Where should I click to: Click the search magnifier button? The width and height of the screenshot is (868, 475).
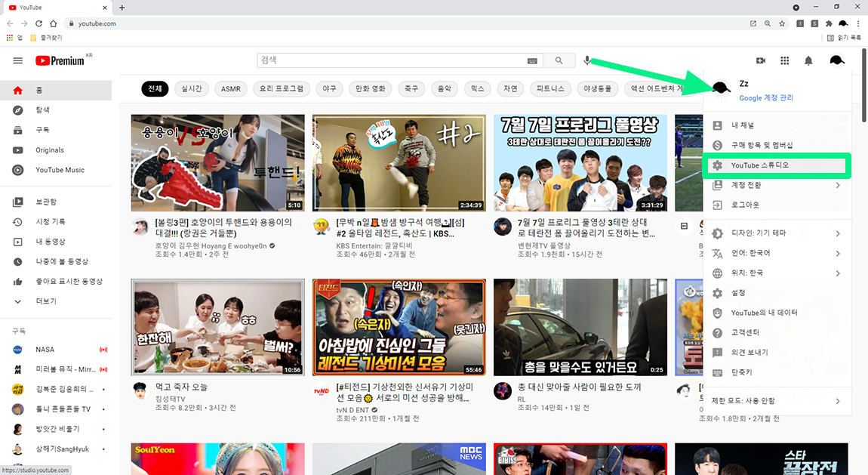(559, 60)
